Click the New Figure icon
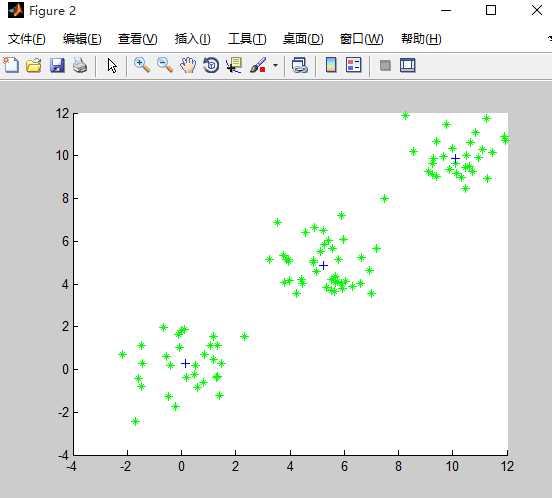552x498 pixels. 11,65
